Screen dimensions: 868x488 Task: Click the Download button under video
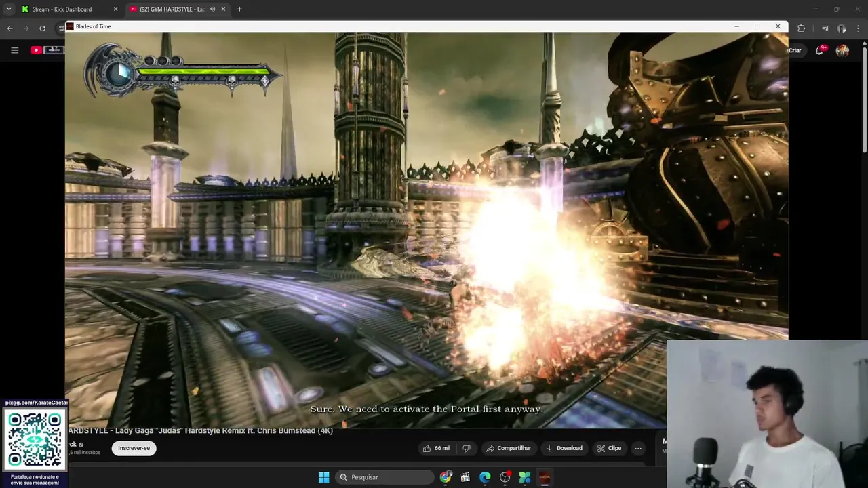pyautogui.click(x=564, y=448)
